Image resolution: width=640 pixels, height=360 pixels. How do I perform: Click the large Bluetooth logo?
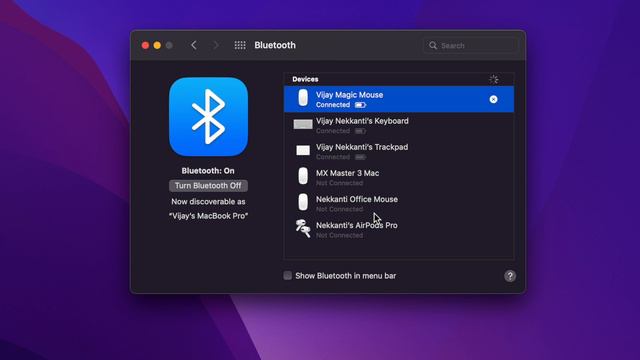[x=209, y=117]
